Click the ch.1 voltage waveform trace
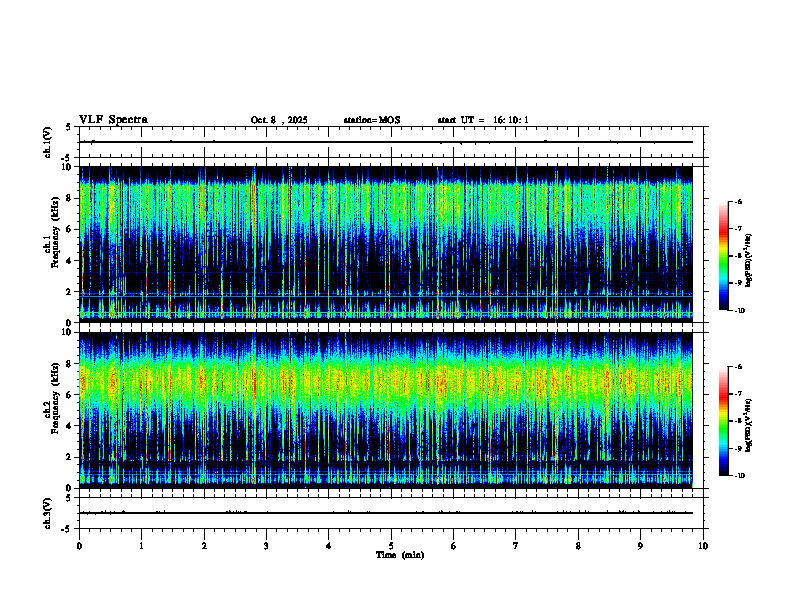Image resolution: width=792 pixels, height=612 pixels. click(x=386, y=142)
